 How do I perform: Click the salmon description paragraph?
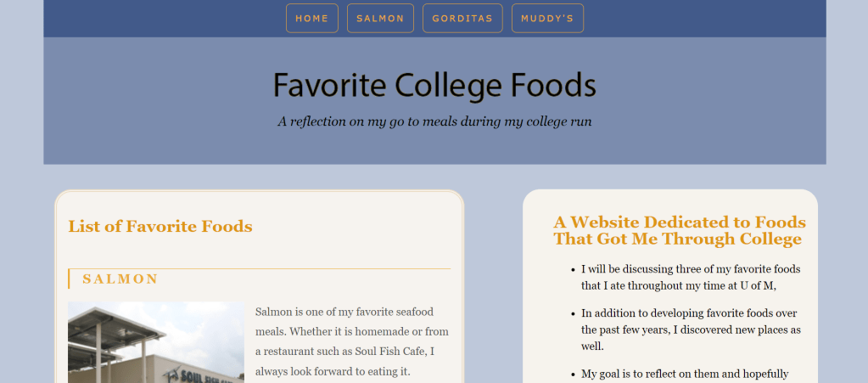click(x=351, y=341)
